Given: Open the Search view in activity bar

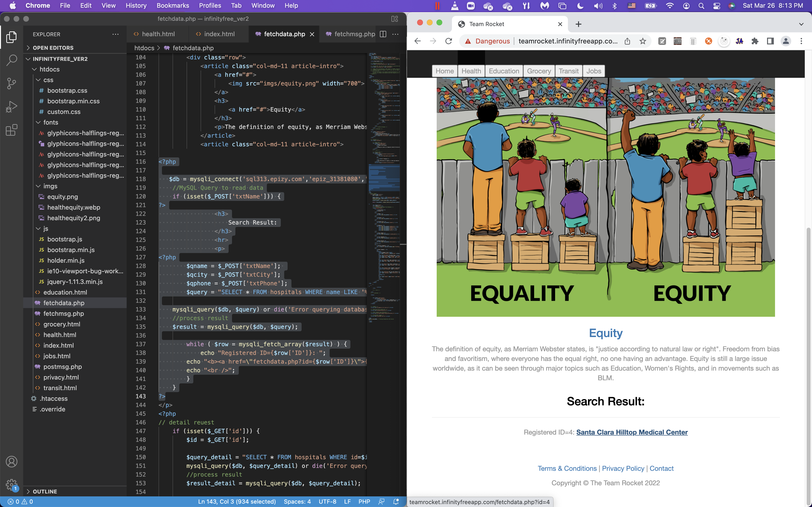Looking at the screenshot, I should click(x=11, y=60).
